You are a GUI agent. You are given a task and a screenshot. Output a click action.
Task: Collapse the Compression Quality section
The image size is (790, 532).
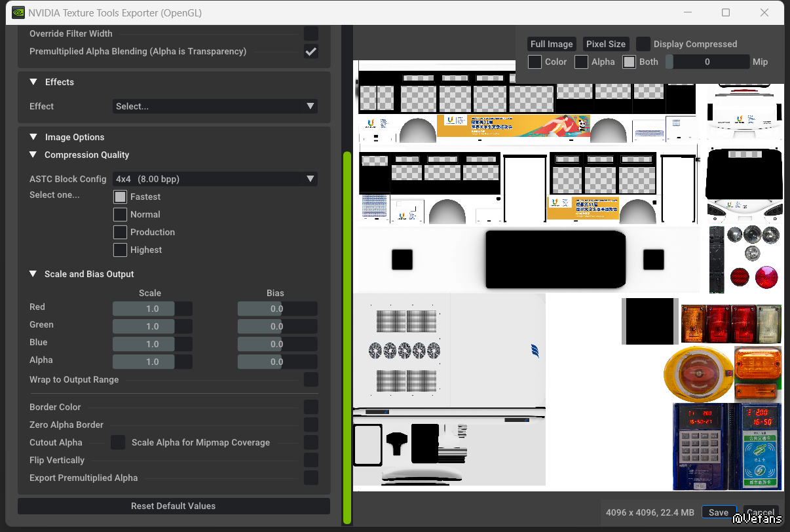33,155
